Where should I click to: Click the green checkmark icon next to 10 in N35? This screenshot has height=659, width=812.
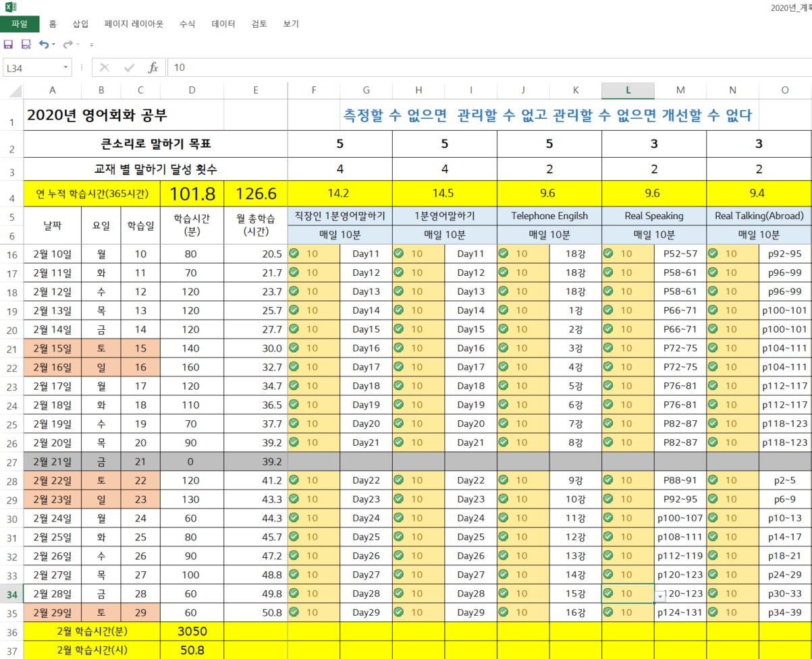pos(712,612)
